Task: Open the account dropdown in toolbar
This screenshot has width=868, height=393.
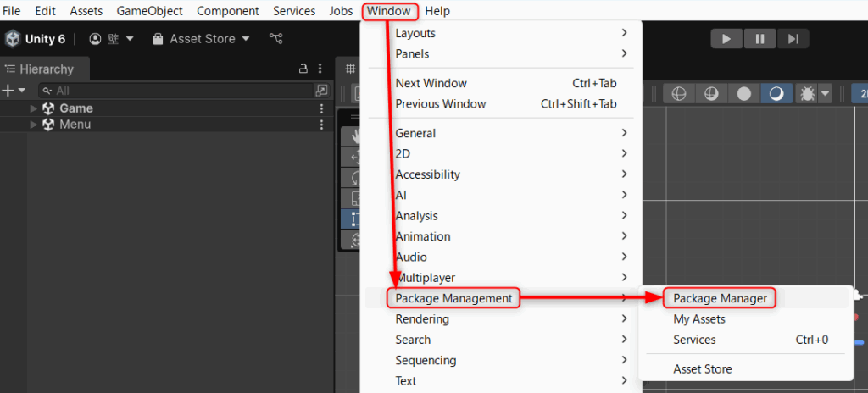Action: 112,39
